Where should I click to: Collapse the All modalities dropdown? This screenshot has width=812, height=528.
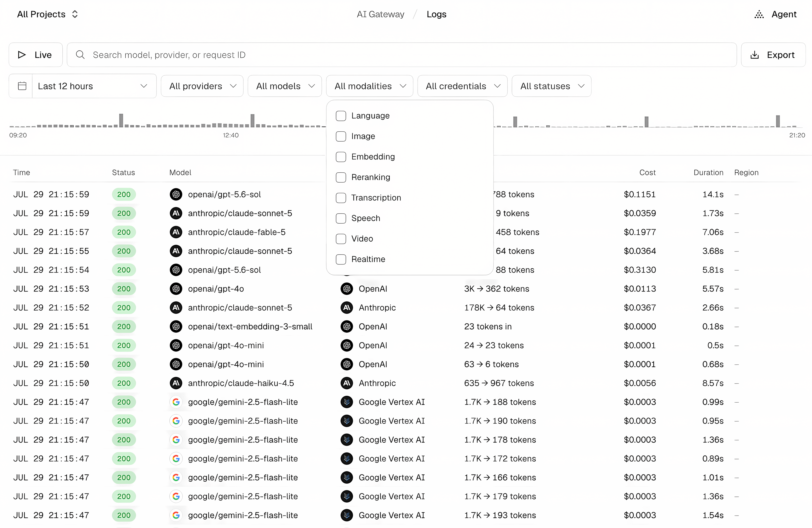click(369, 86)
